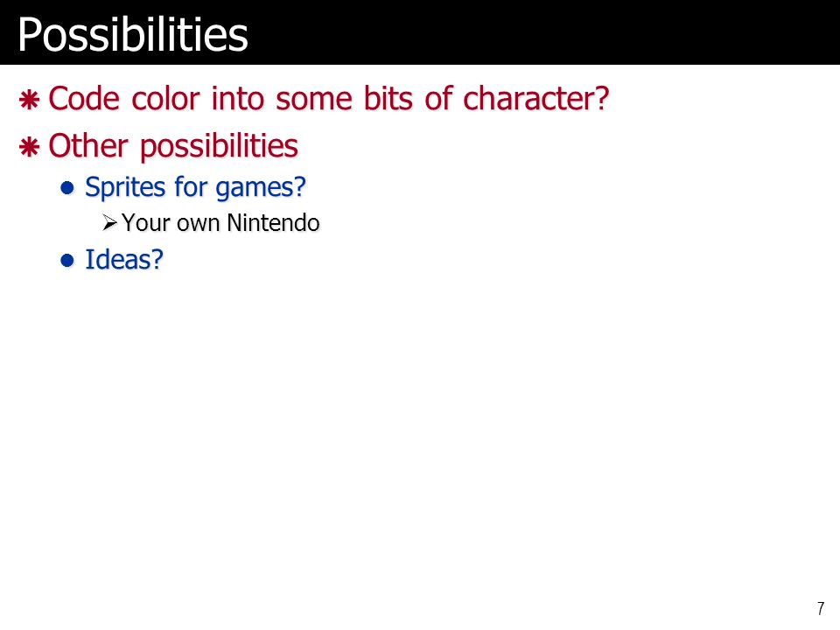Click the blue dot bullet before "Sprites for games?"
The width and height of the screenshot is (840, 630).
pyautogui.click(x=67, y=188)
